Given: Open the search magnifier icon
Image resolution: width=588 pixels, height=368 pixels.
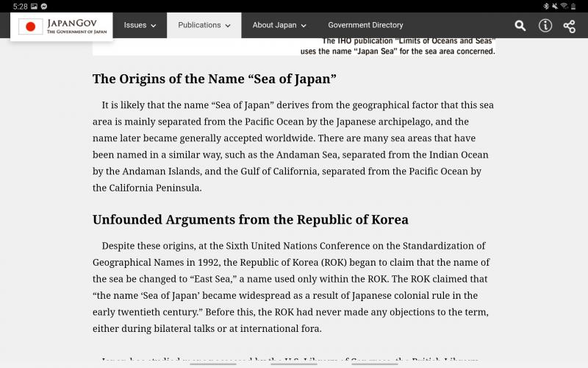Looking at the screenshot, I should pos(520,26).
